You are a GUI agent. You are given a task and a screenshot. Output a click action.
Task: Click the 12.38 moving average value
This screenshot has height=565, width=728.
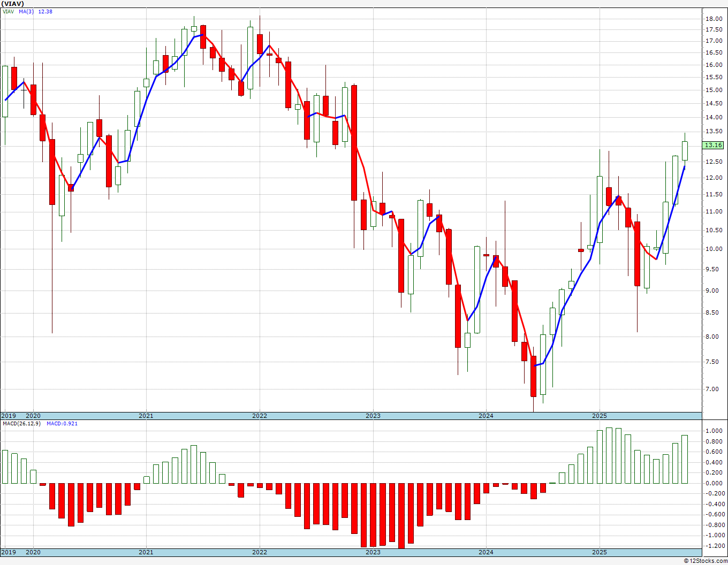point(46,12)
